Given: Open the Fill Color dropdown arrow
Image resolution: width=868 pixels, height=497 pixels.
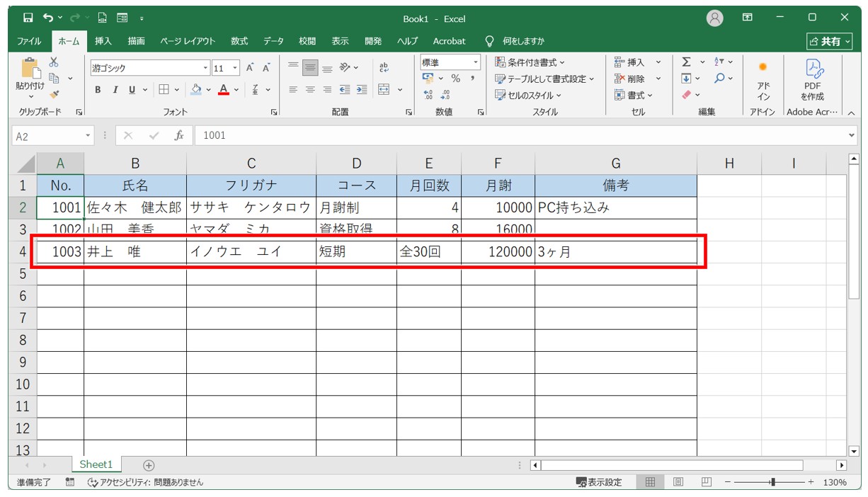Looking at the screenshot, I should pos(208,90).
